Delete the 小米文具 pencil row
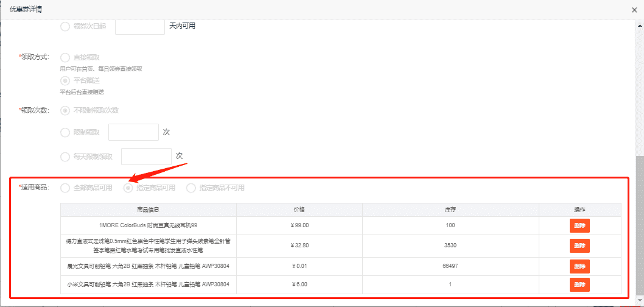Image resolution: width=644 pixels, height=307 pixels. click(579, 284)
